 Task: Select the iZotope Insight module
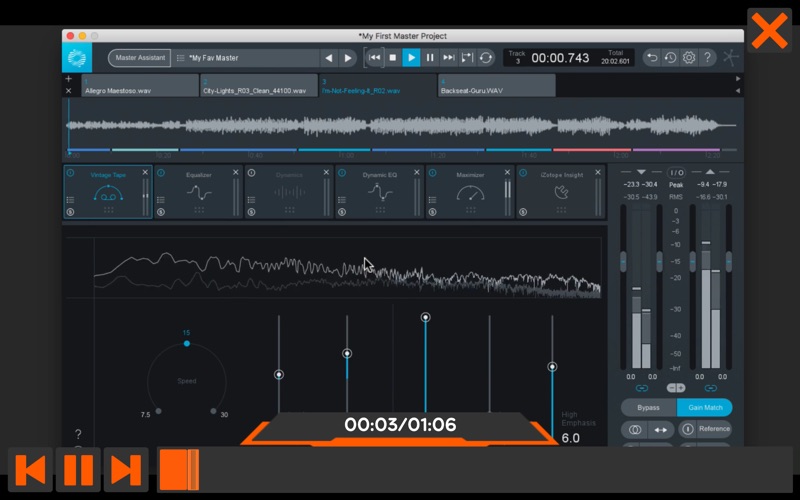[x=561, y=192]
